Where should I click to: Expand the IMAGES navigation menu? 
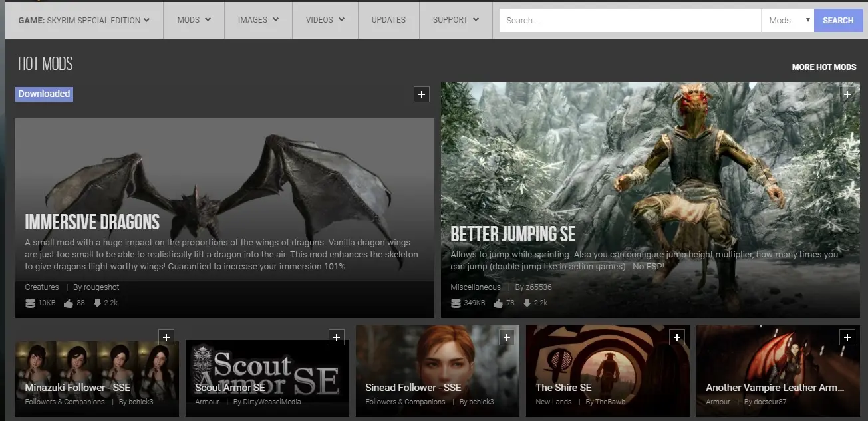(258, 20)
